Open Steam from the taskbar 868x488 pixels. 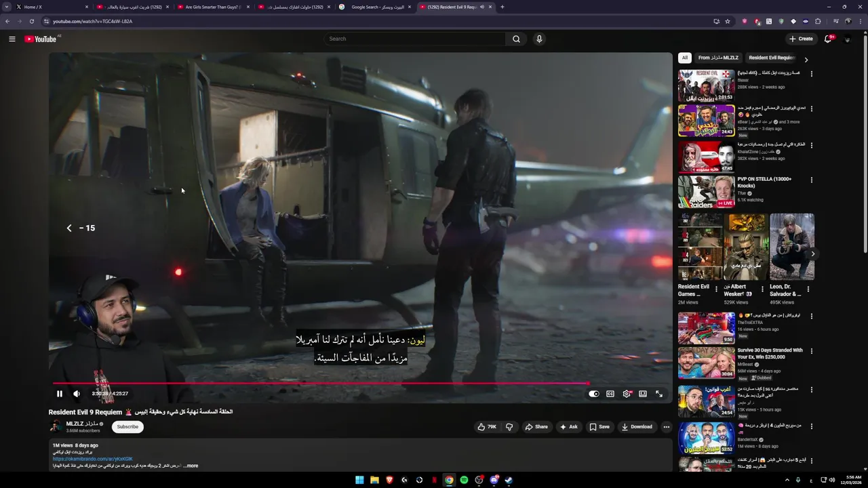509,480
